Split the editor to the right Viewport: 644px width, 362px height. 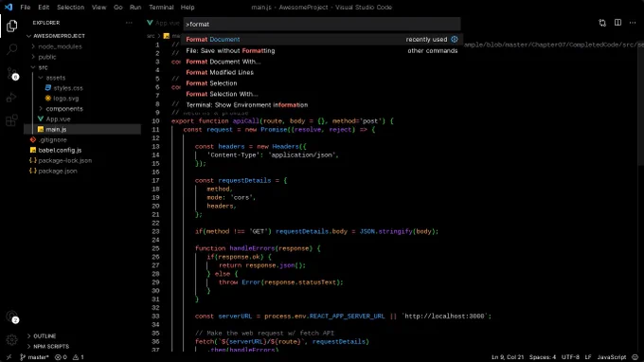617,23
